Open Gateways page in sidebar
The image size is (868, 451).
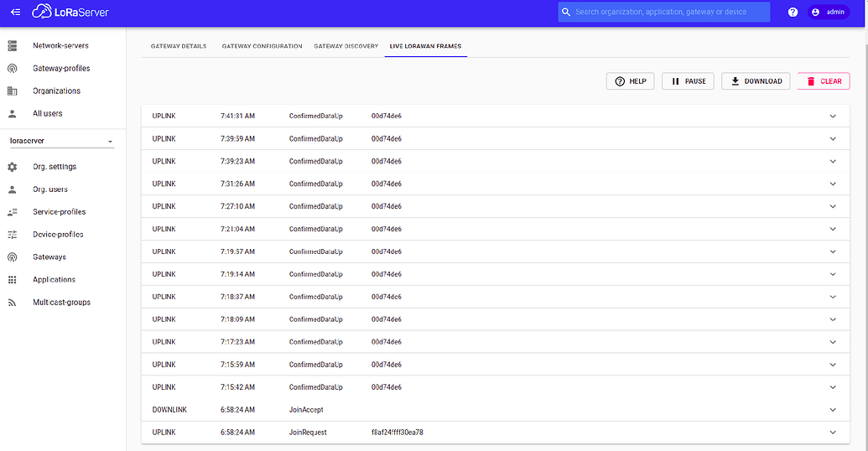(x=49, y=257)
